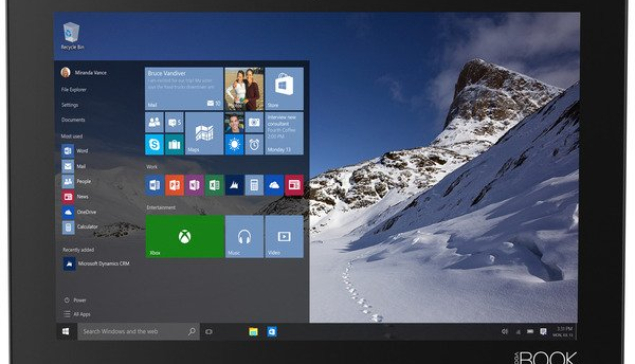Open the OneNote tile in Work group
The image size is (635, 364).
pos(194,185)
